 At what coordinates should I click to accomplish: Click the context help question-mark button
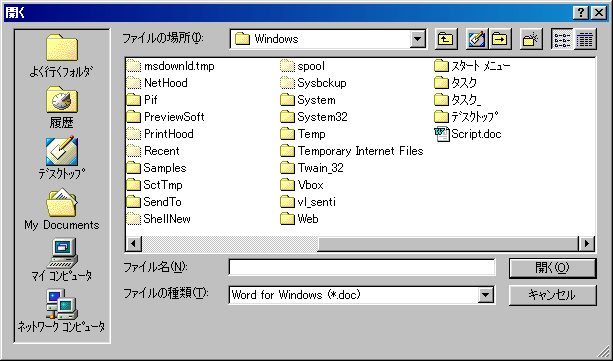click(x=581, y=13)
